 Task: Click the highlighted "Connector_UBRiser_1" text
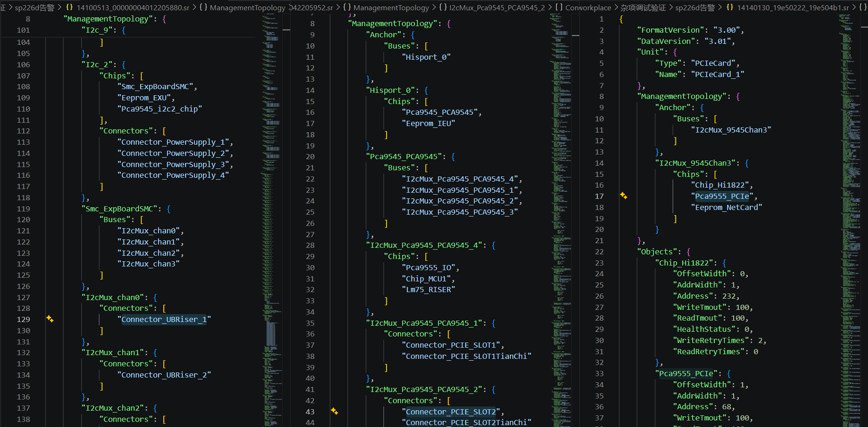[x=164, y=319]
